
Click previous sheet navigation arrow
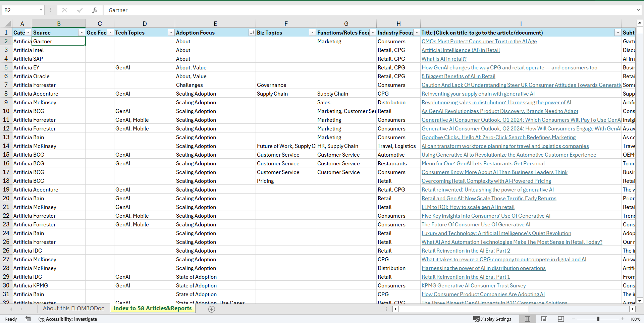pyautogui.click(x=11, y=309)
